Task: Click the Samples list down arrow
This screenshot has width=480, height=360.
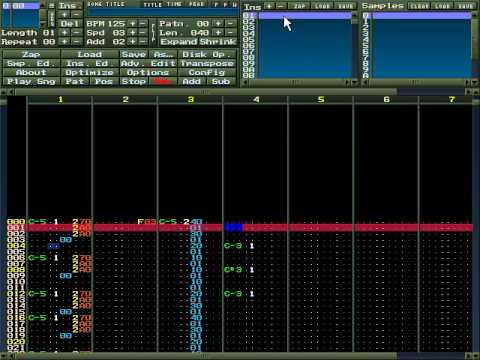Action: pos(475,82)
